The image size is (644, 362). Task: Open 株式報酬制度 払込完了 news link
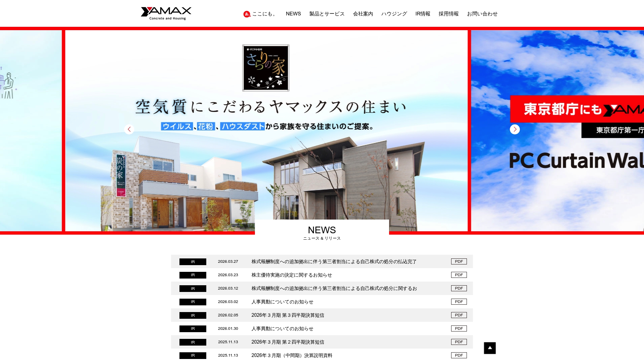pos(334,261)
